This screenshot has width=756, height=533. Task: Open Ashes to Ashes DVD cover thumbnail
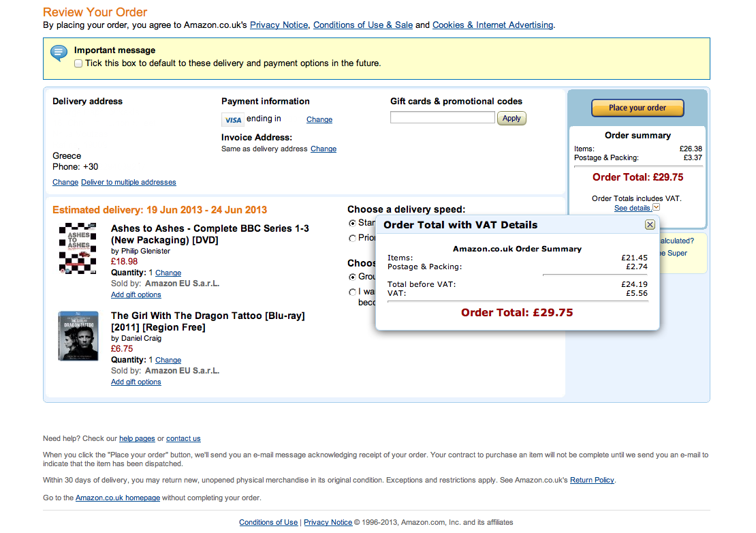point(78,248)
